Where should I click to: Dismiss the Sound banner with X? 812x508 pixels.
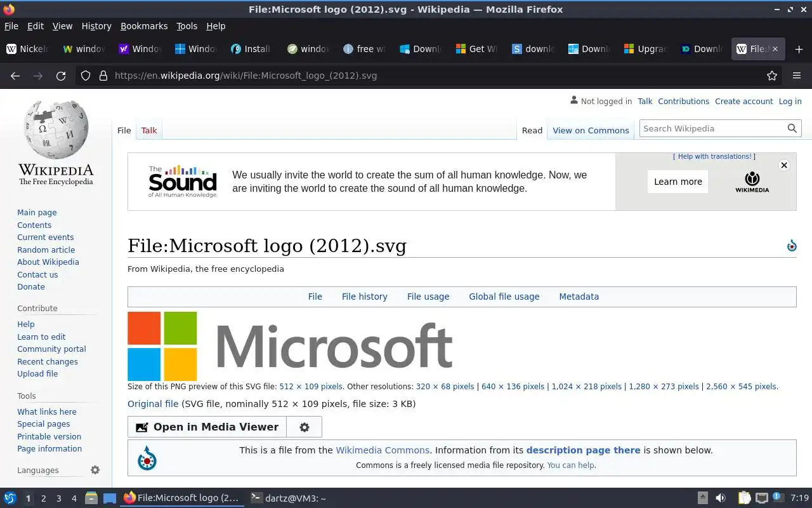click(x=784, y=165)
